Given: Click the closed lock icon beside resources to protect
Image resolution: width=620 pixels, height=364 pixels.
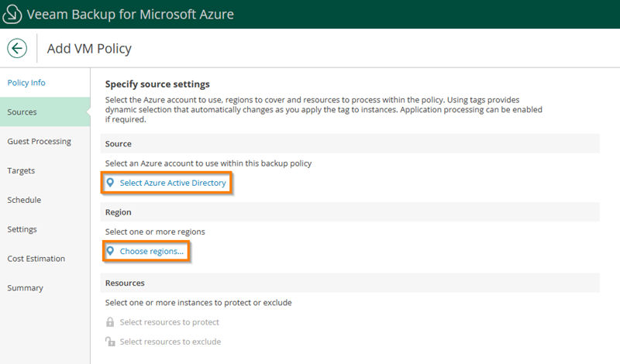Looking at the screenshot, I should pyautogui.click(x=110, y=322).
